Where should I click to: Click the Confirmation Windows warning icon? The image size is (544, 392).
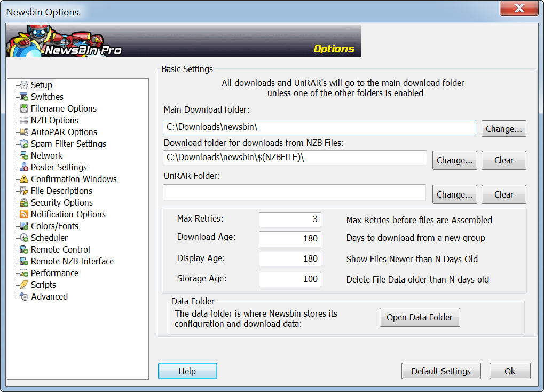coord(24,179)
